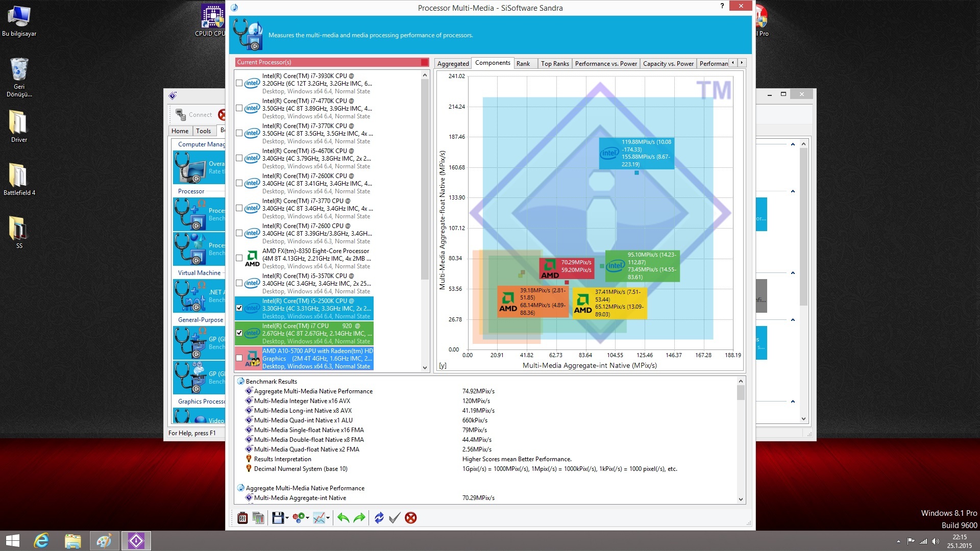This screenshot has height=551, width=980.
Task: Cancel with the red X circle icon
Action: (x=410, y=518)
